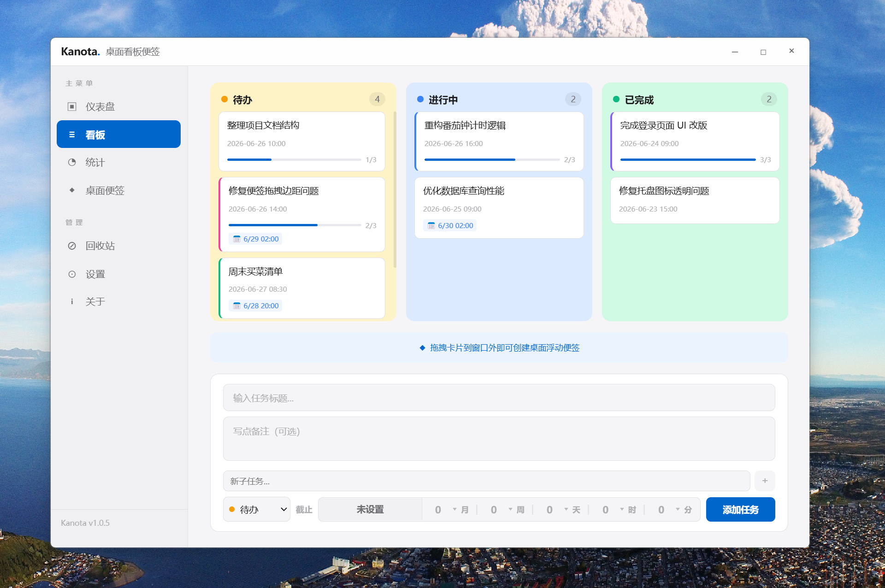Open the 回收站 recycle icon
This screenshot has height=588, width=885.
[72, 246]
